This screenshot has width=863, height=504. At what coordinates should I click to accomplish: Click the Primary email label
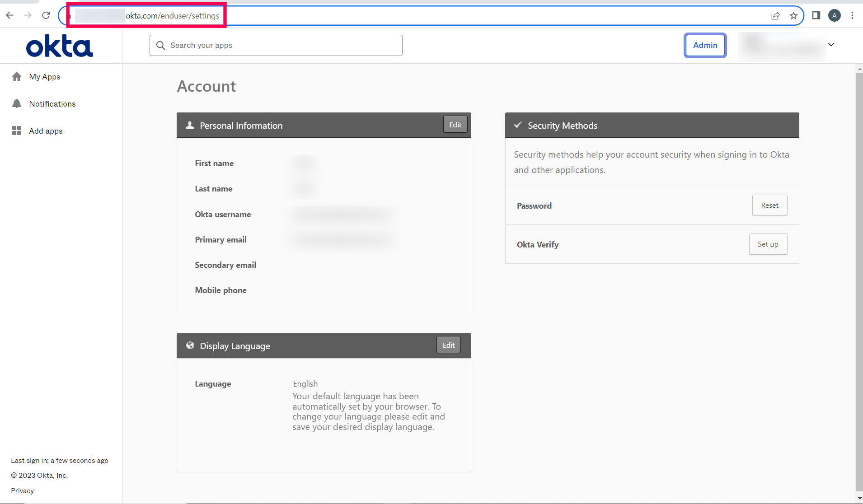(x=221, y=240)
